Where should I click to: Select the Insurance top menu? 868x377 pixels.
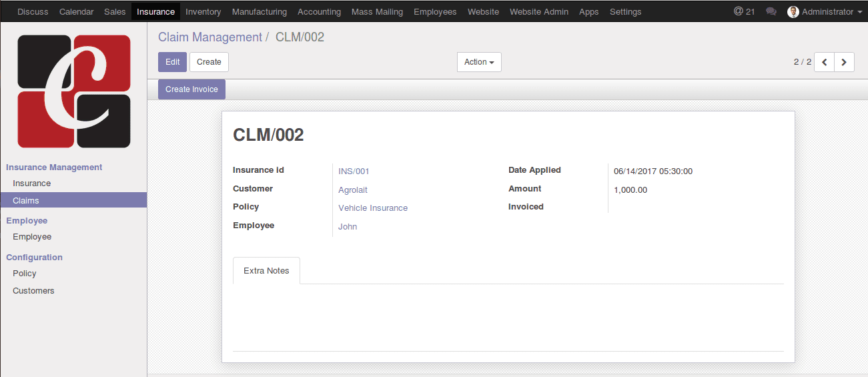pyautogui.click(x=155, y=11)
